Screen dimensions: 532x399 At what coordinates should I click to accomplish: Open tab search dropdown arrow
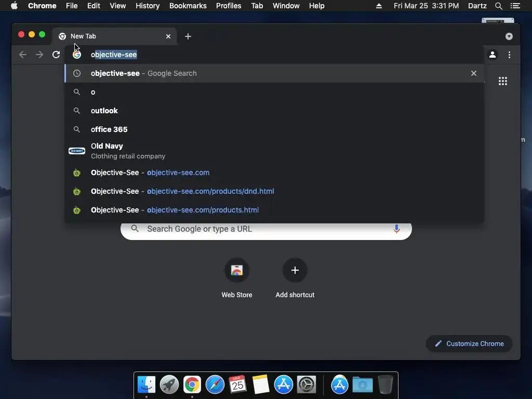[x=509, y=36]
